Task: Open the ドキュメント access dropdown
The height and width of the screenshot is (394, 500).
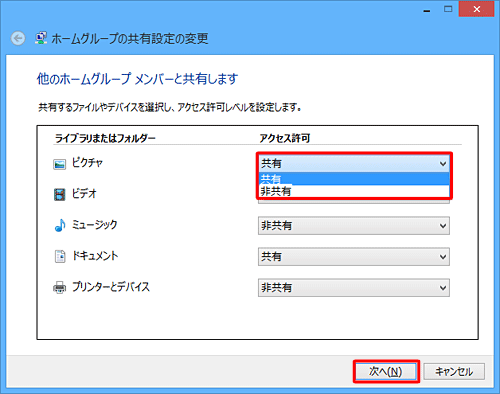Action: pos(354,257)
